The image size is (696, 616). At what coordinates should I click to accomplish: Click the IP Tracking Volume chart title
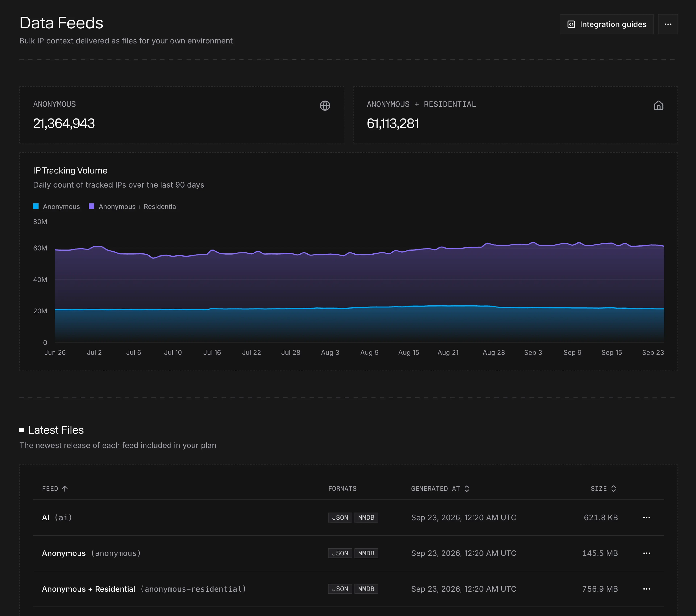(x=70, y=170)
